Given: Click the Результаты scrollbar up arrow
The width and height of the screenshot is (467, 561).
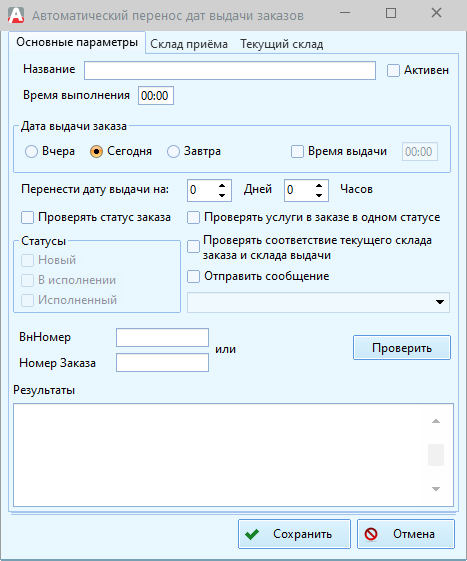Looking at the screenshot, I should click(x=436, y=421).
